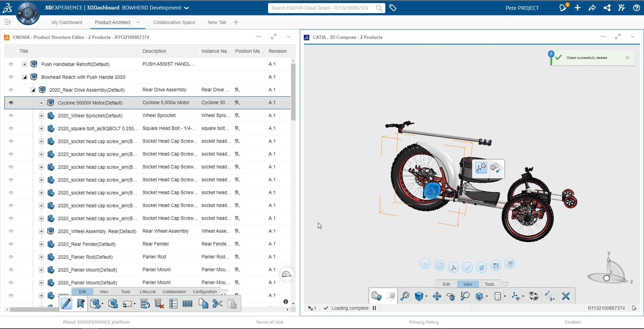Select the pencil Edit tool in Structure Editor

(x=67, y=303)
